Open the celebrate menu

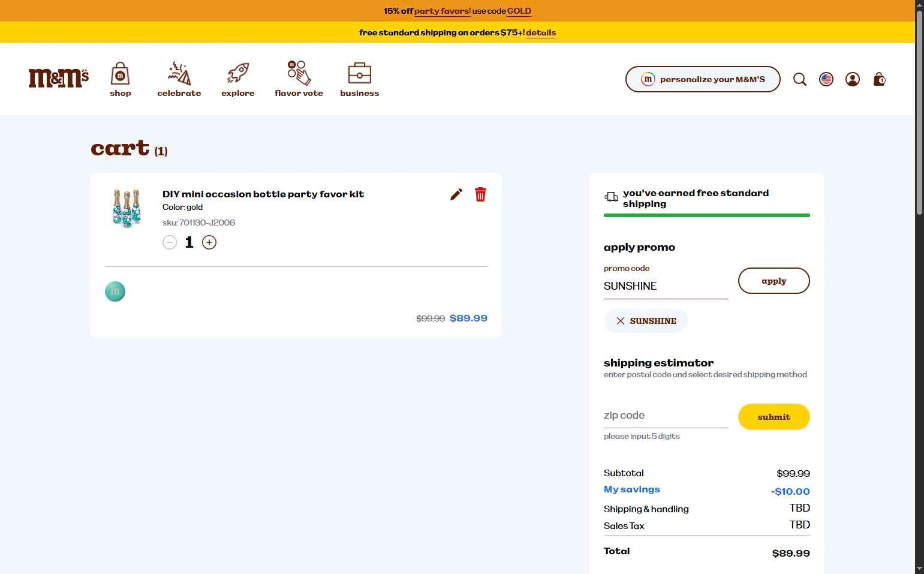tap(179, 79)
